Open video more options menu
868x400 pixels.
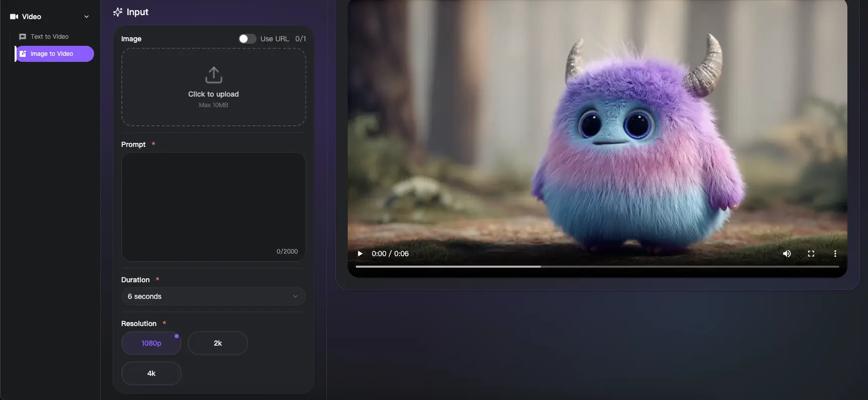835,254
